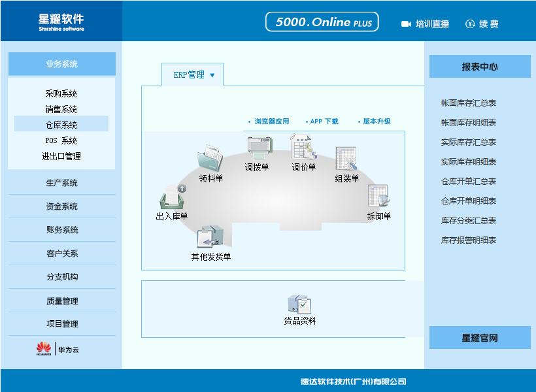Open the 调拨单 printer icon
The image size is (536, 392).
[260, 148]
